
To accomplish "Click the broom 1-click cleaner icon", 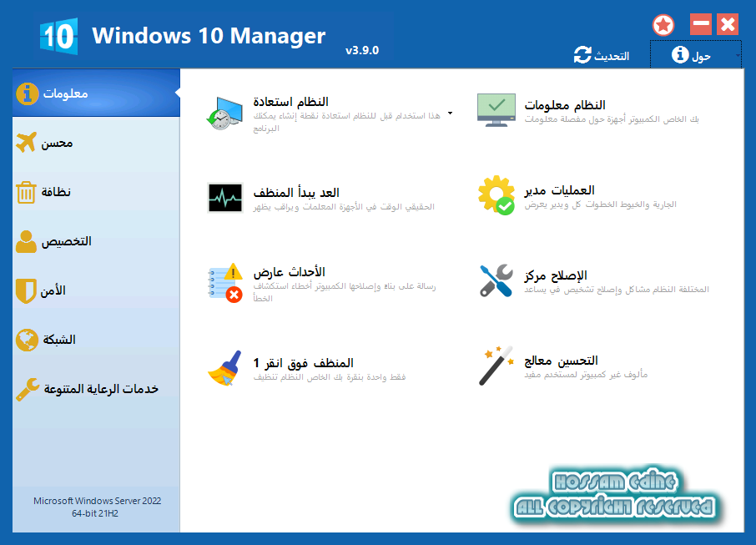I will point(225,368).
